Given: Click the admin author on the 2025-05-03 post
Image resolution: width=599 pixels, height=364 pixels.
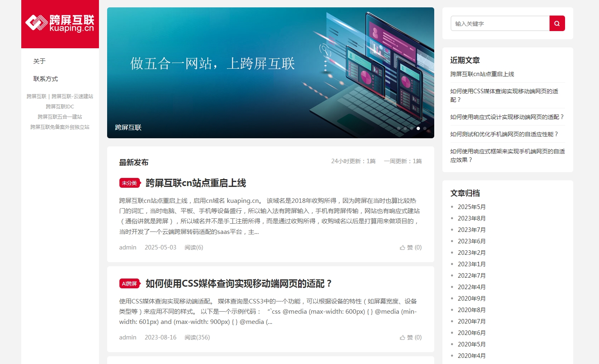Looking at the screenshot, I should point(128,247).
